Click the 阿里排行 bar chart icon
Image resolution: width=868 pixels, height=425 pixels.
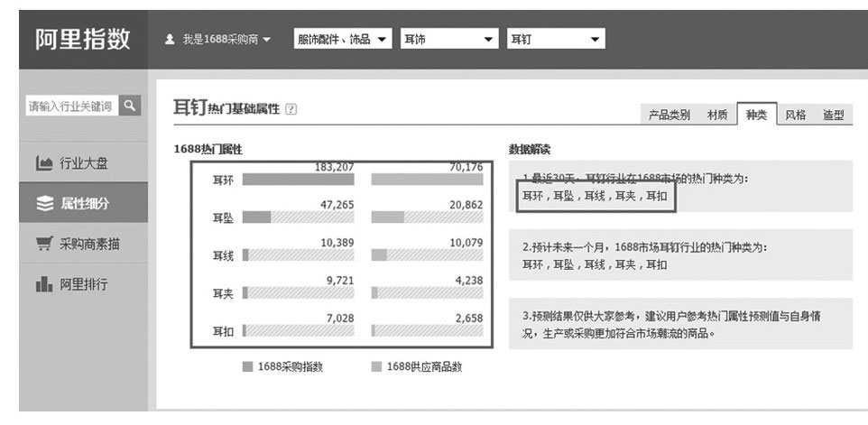point(44,284)
